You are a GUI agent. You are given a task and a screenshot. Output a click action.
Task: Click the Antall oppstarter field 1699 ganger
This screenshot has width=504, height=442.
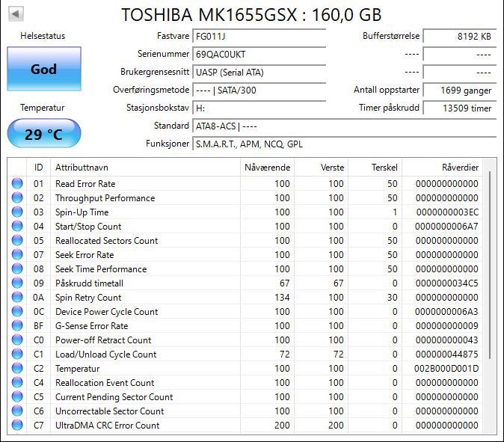pyautogui.click(x=460, y=90)
